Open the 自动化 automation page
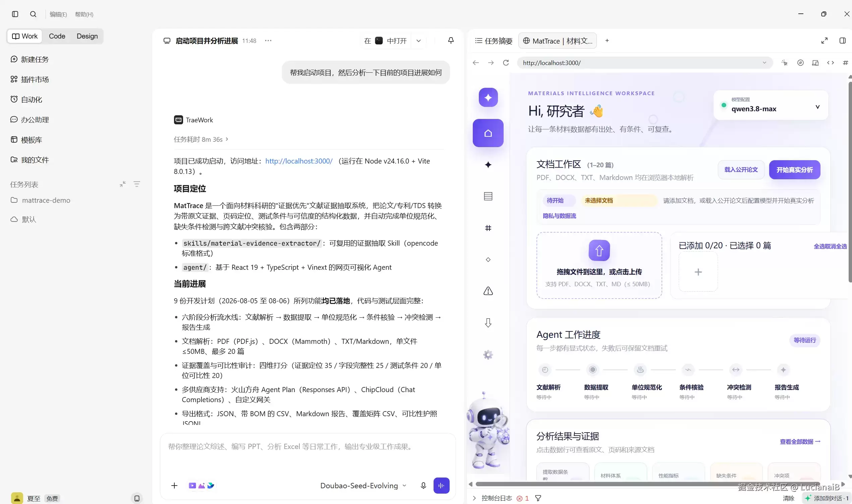Image resolution: width=852 pixels, height=504 pixels. point(26,100)
